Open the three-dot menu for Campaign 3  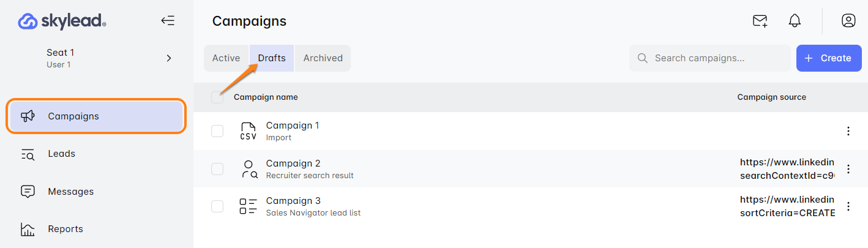(x=848, y=206)
